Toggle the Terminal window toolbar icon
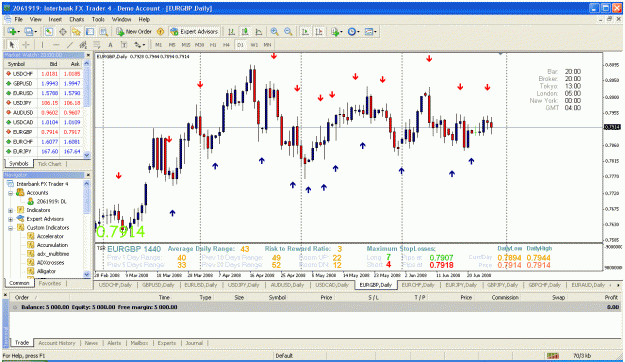 (x=90, y=31)
